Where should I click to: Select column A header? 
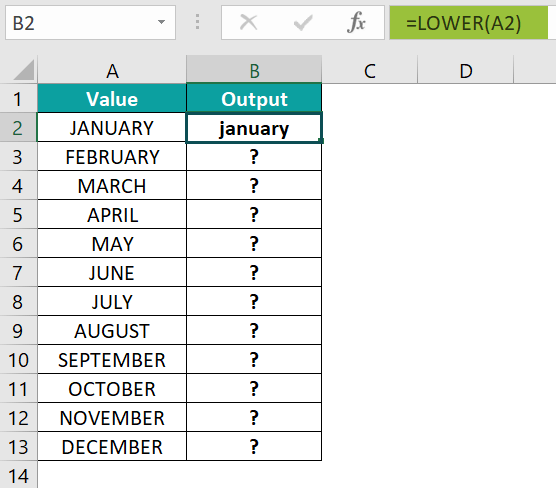pyautogui.click(x=112, y=70)
